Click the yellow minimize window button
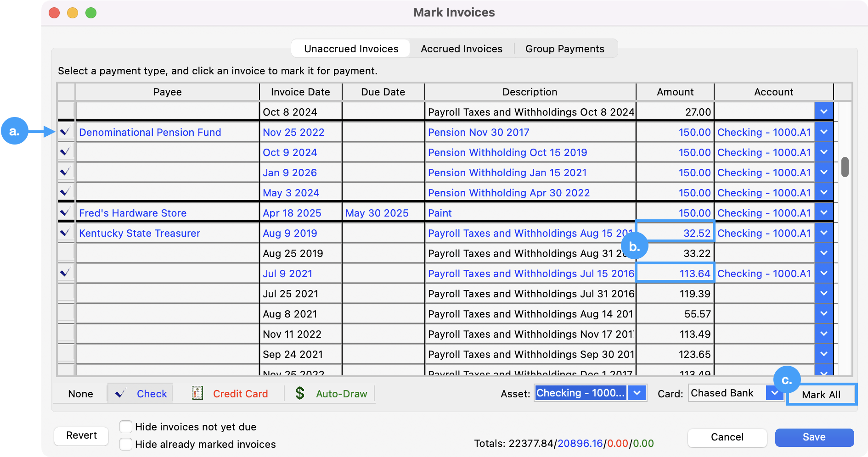This screenshot has height=457, width=868. (73, 13)
